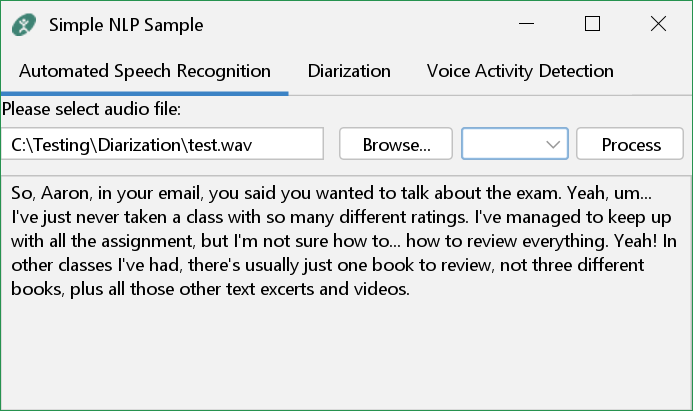Run the Process button
Image resolution: width=693 pixels, height=411 pixels.
pyautogui.click(x=630, y=144)
